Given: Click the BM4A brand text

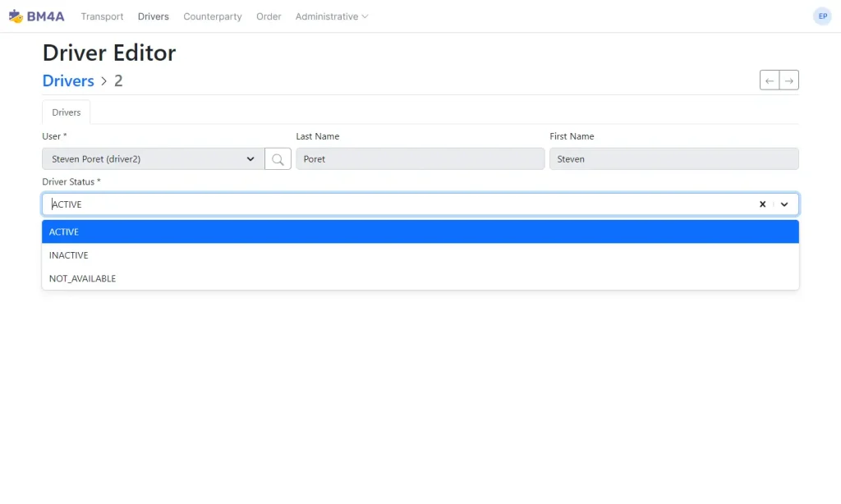Looking at the screenshot, I should (x=46, y=16).
